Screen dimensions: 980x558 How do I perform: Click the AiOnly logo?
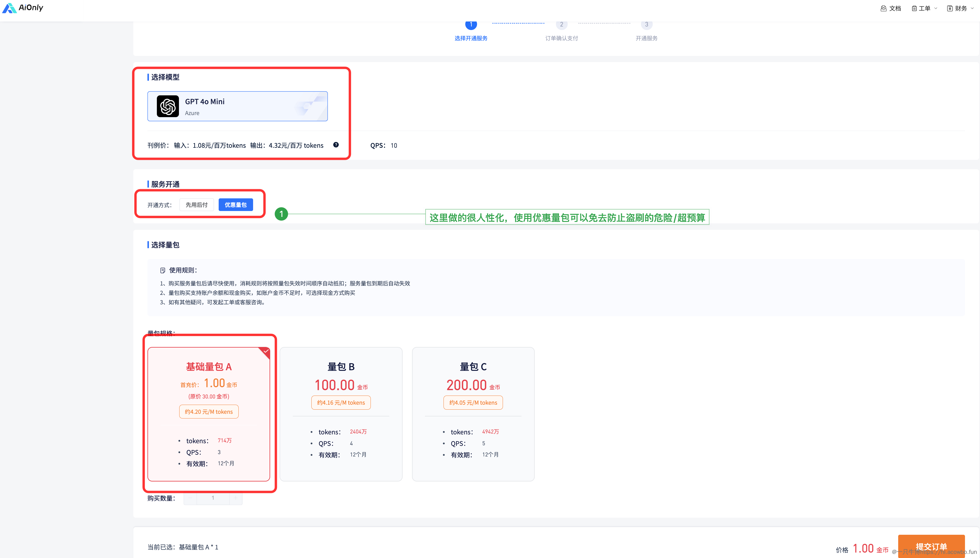click(x=23, y=8)
